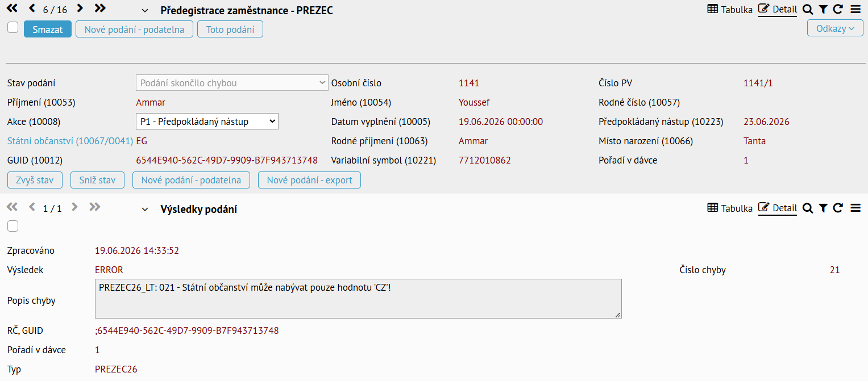Click the Smazat button
The width and height of the screenshot is (868, 381).
coord(48,30)
